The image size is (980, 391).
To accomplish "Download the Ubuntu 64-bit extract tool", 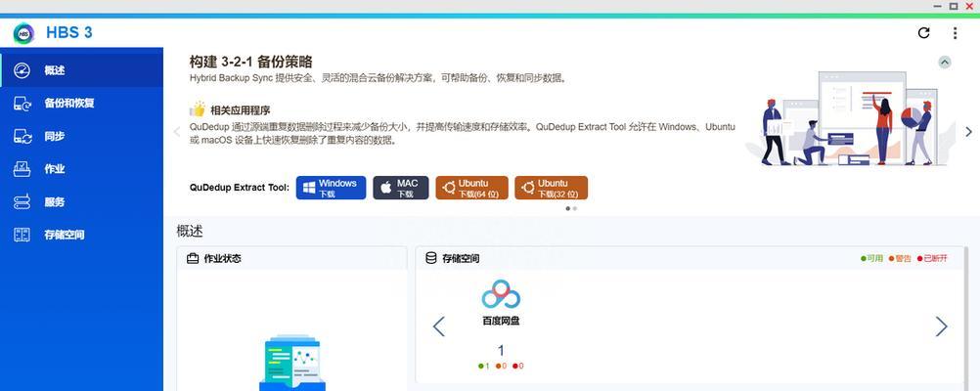I will point(471,188).
